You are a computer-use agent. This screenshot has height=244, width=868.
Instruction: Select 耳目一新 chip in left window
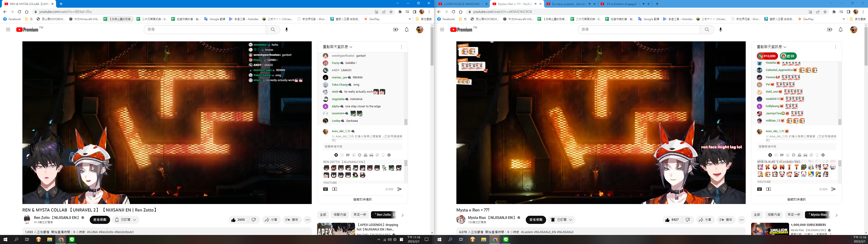360,215
